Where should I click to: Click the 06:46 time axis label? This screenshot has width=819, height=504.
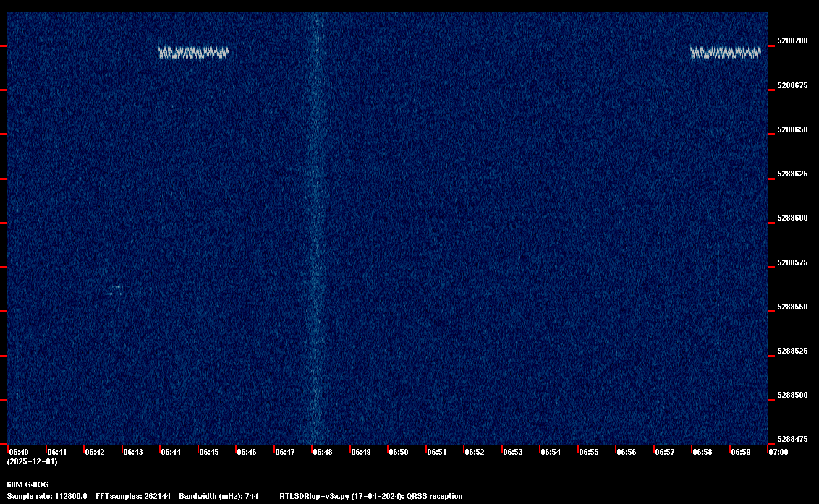247,452
